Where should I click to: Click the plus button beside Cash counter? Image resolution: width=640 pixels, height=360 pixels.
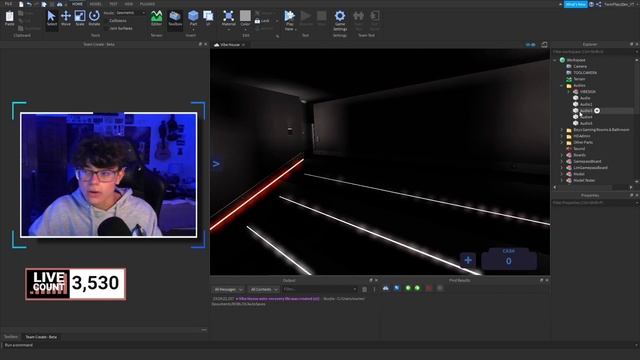coord(468,260)
